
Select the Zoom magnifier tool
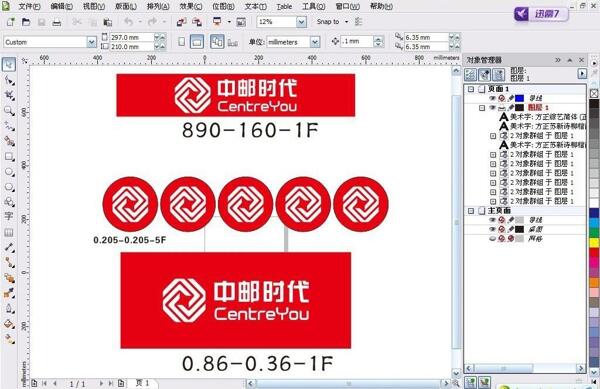(9, 111)
